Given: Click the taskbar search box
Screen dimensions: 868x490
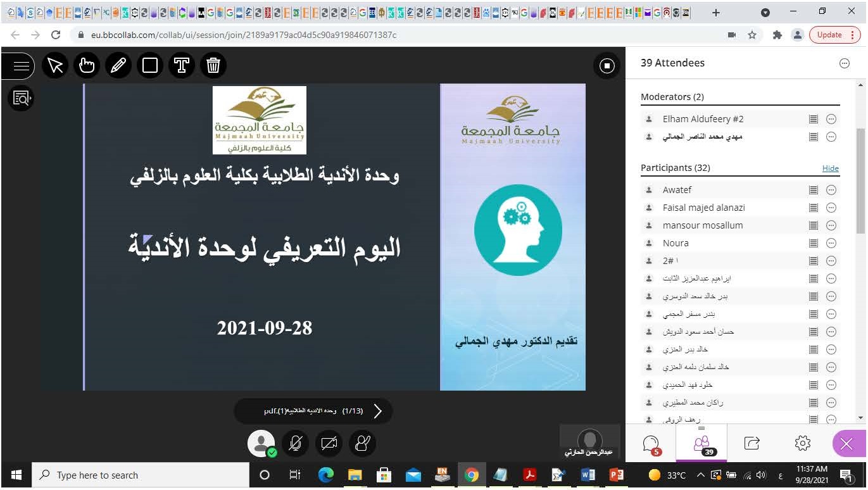Looking at the screenshot, I should [141, 475].
